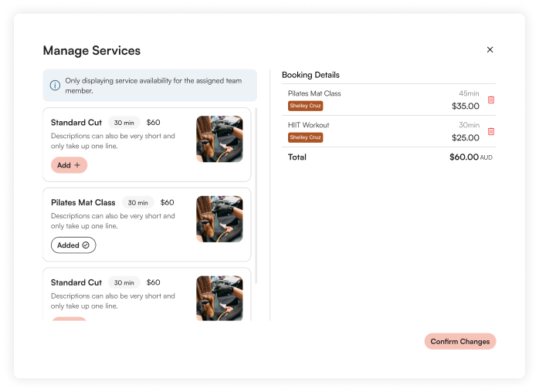Click the info icon in availability notice
Viewport: 539px width, 392px height.
pos(55,85)
